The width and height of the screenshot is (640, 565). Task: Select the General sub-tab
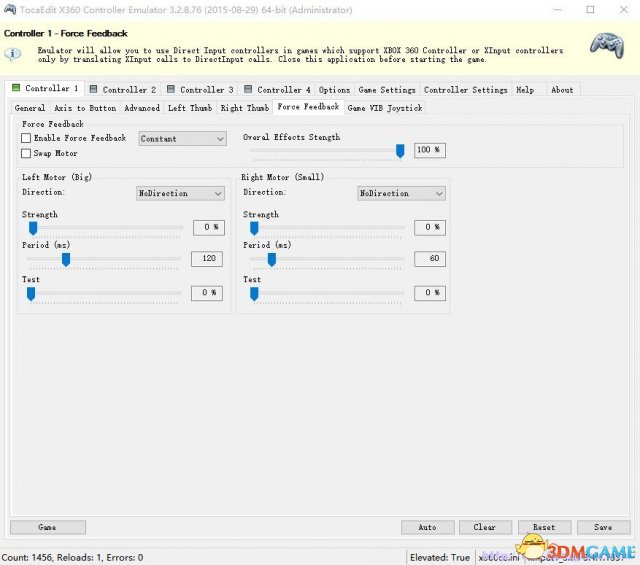30,108
